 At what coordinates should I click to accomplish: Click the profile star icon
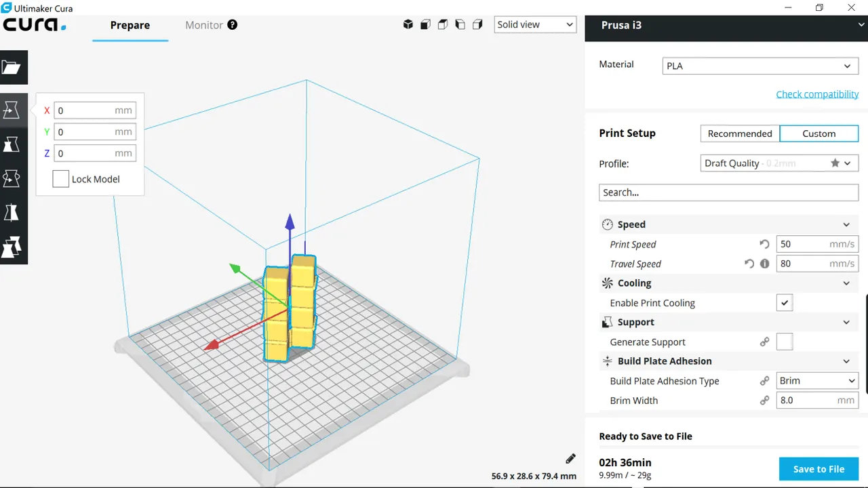click(835, 163)
